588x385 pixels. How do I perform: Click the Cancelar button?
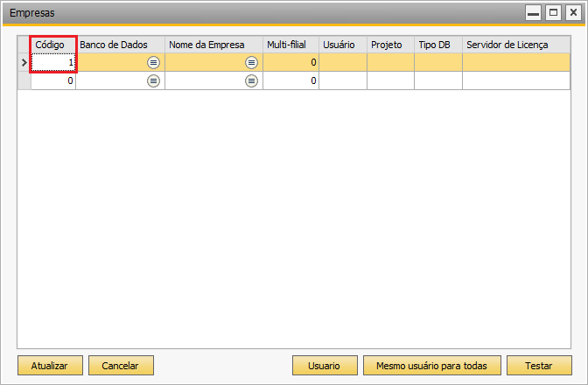click(x=121, y=366)
